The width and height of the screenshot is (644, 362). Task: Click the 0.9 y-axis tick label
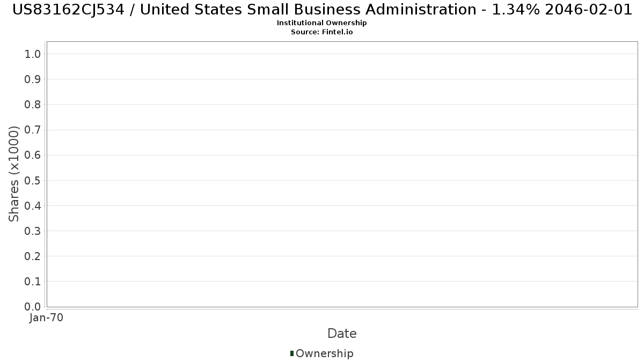[x=33, y=79]
